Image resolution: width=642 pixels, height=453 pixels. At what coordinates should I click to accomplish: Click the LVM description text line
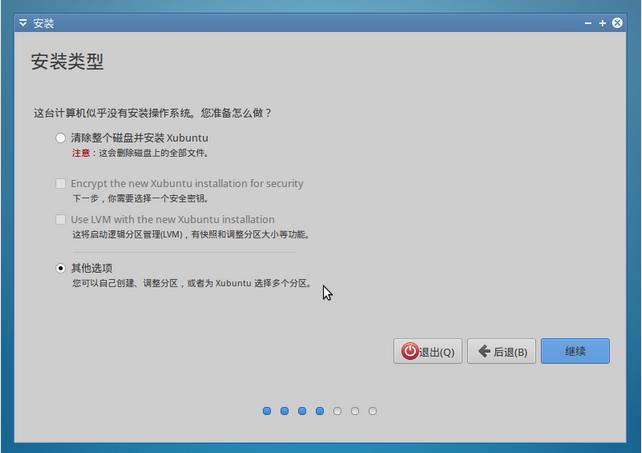click(x=192, y=235)
